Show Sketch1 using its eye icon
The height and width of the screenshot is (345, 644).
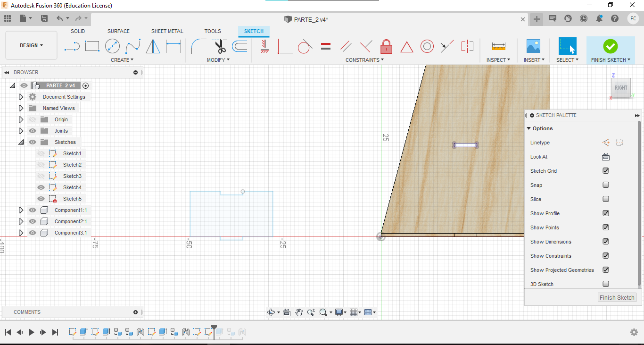click(41, 153)
